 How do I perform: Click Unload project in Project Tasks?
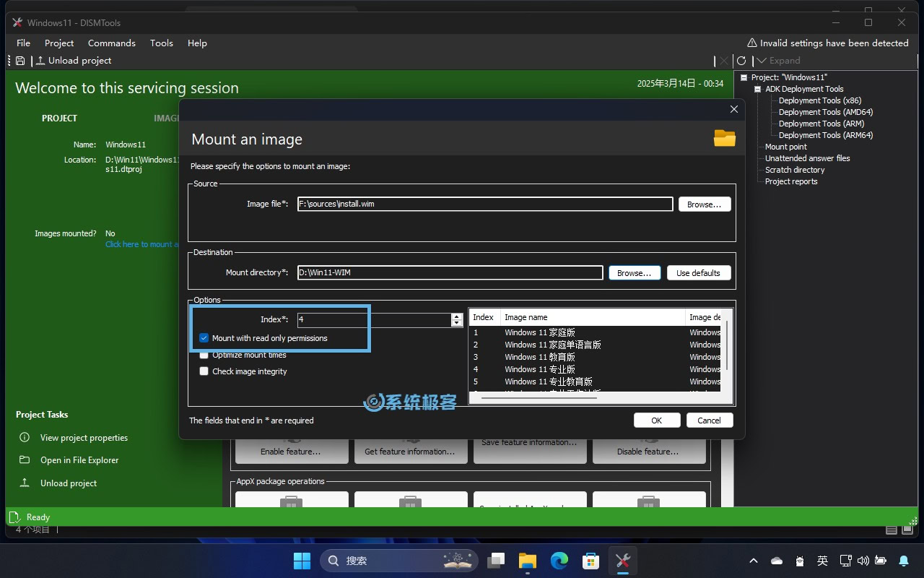click(x=69, y=483)
